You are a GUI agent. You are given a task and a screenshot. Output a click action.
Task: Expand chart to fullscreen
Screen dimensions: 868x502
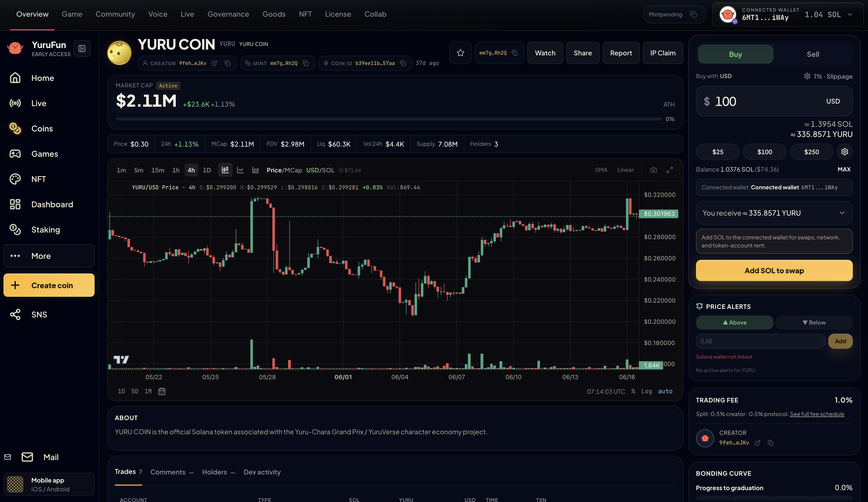(x=670, y=170)
